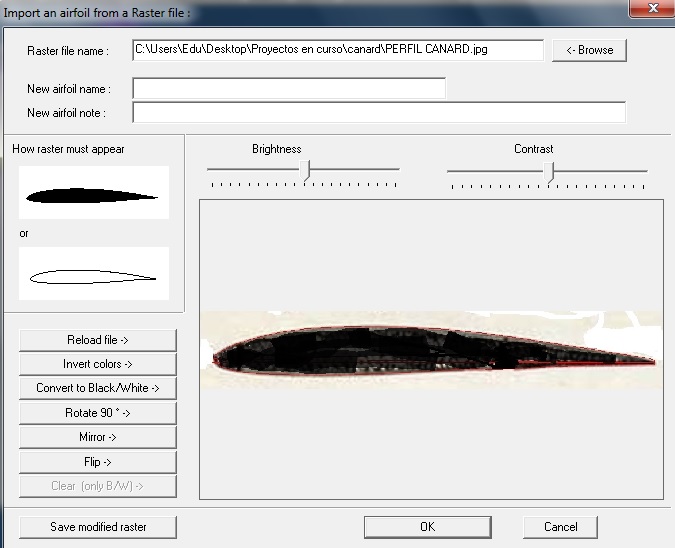Viewport: 675px width, 548px height.
Task: Invert colors of the raster
Action: pyautogui.click(x=98, y=364)
